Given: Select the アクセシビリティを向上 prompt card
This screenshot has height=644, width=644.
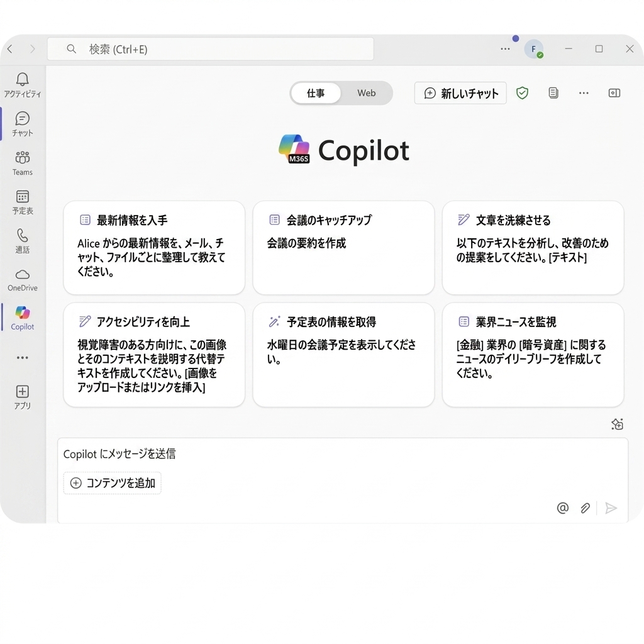Looking at the screenshot, I should point(155,355).
